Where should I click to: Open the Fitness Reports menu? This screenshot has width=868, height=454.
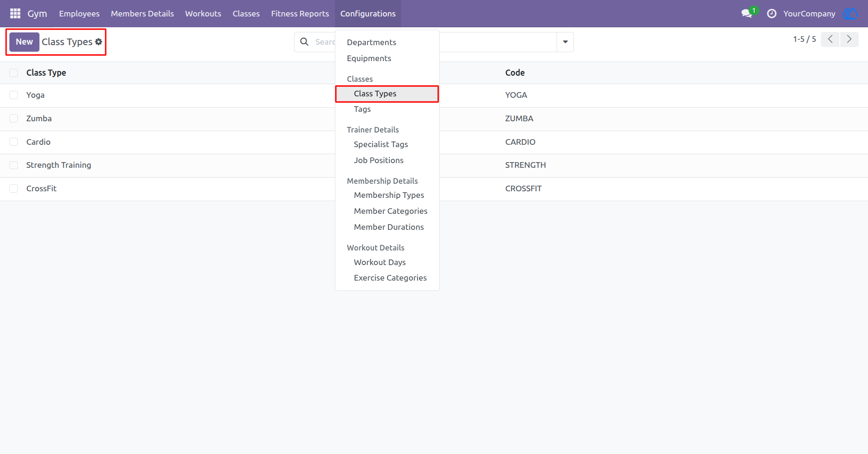coord(300,14)
